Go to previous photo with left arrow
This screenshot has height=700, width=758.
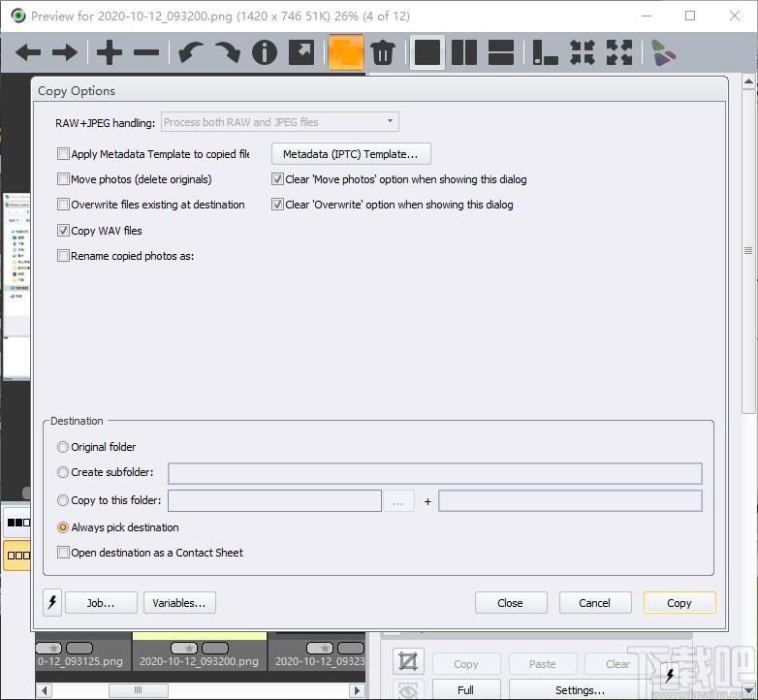27,52
